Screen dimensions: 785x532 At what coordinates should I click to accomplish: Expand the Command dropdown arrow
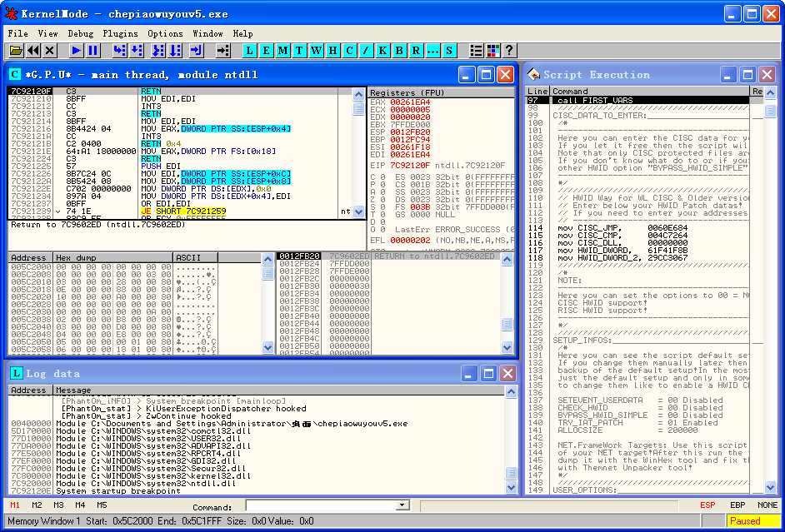[403, 505]
